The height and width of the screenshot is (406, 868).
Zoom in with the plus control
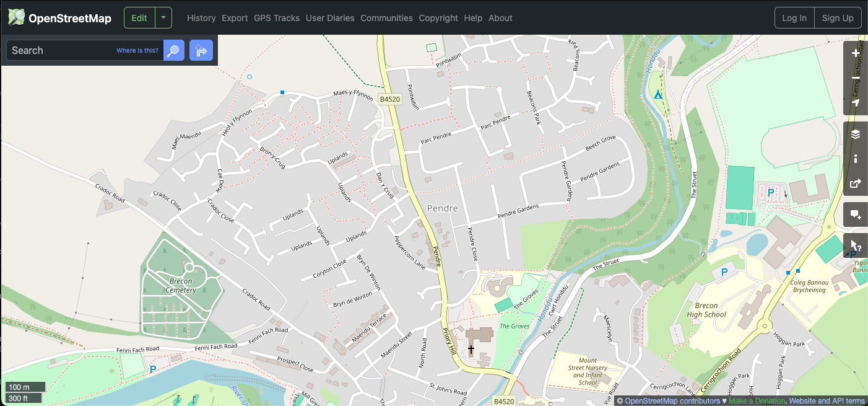[856, 53]
